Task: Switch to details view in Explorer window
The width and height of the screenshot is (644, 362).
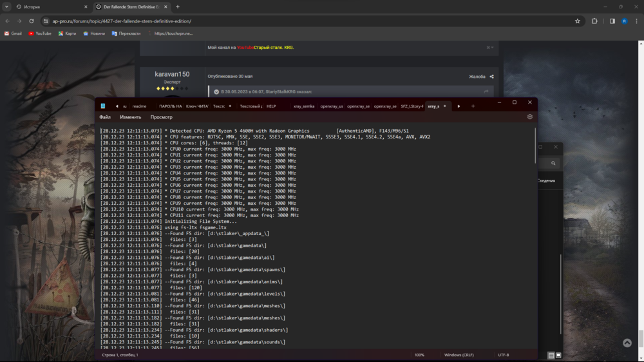Action: pos(551,355)
